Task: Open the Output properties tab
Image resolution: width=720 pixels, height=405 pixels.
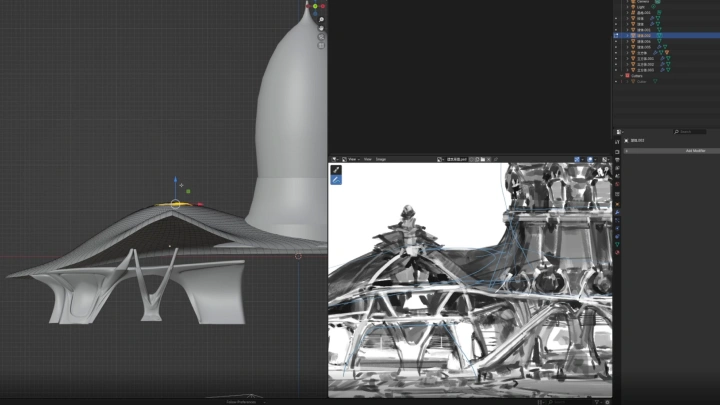Action: [617, 160]
